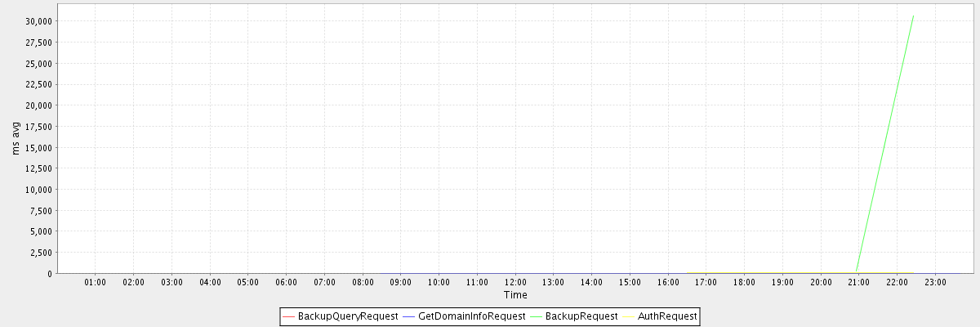Click the 23:00 time axis label

click(x=935, y=282)
